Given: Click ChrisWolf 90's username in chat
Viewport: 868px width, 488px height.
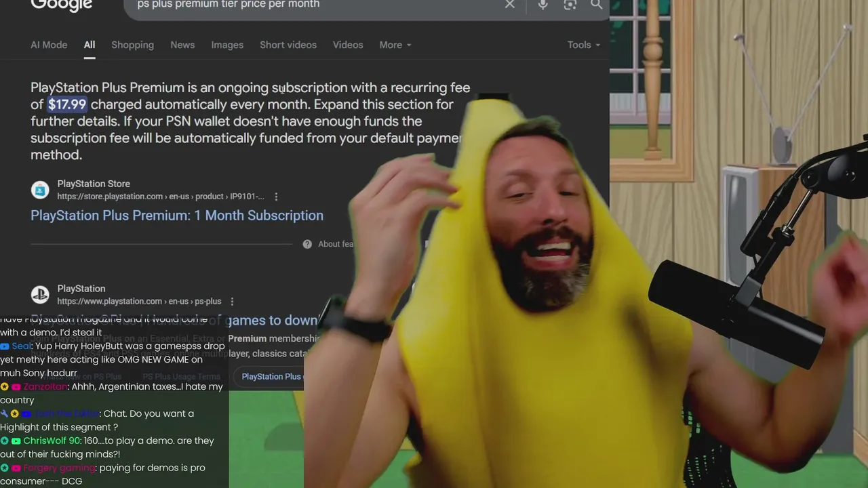Looking at the screenshot, I should tap(52, 441).
